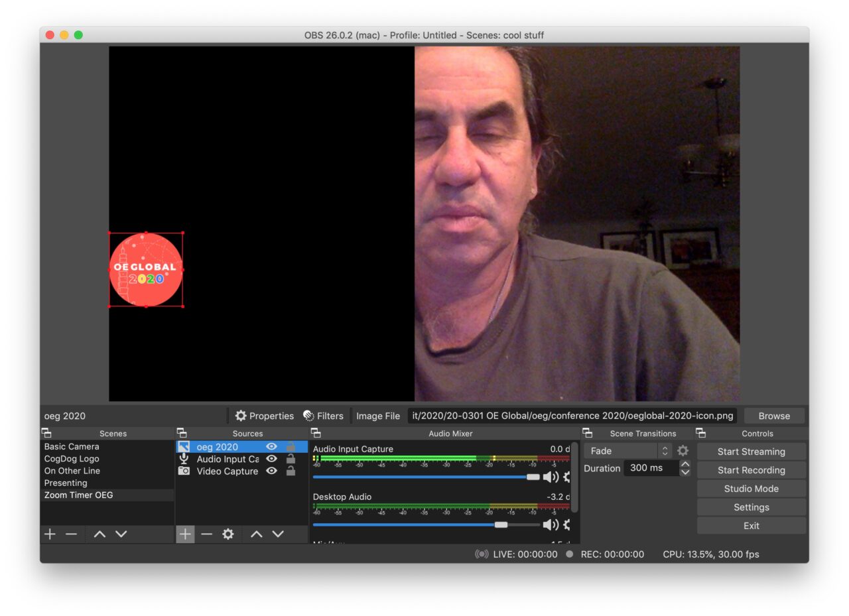Viewport: 849px width, 616px height.
Task: Click Browse button for image file
Action: click(x=774, y=416)
